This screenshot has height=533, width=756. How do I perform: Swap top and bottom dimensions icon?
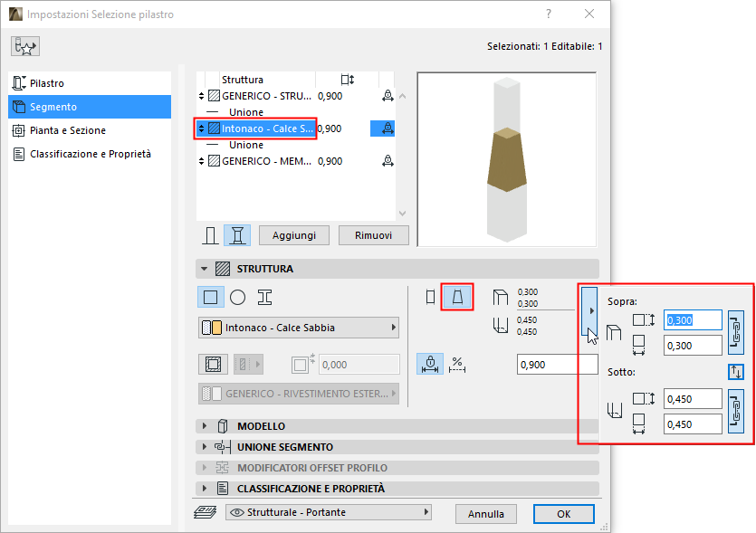coord(736,371)
